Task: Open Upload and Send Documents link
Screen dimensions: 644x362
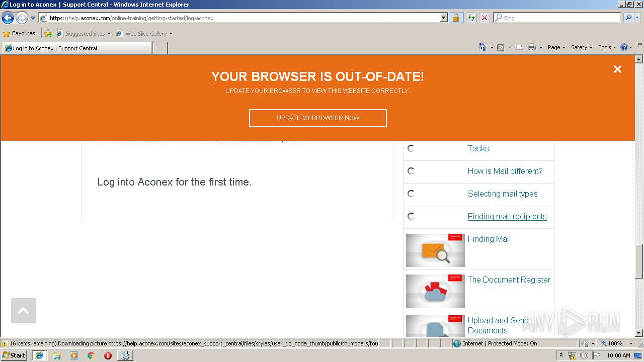Action: click(x=498, y=325)
